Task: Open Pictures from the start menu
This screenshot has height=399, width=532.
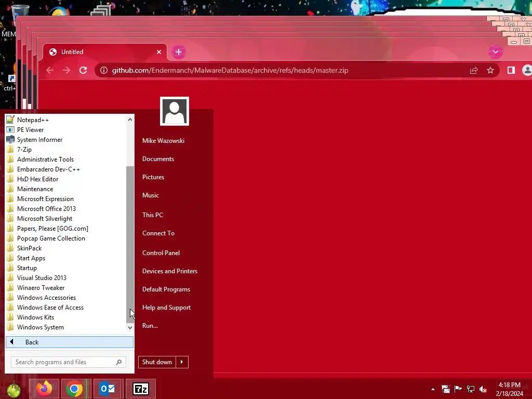Action: pos(153,177)
